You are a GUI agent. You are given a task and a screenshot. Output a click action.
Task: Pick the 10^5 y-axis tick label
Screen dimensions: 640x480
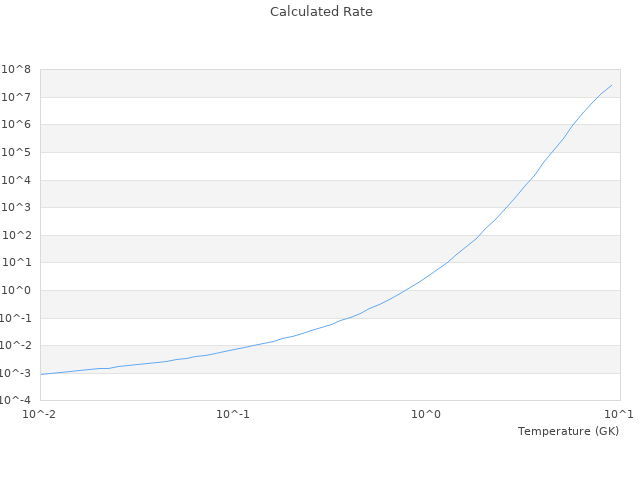pos(17,153)
